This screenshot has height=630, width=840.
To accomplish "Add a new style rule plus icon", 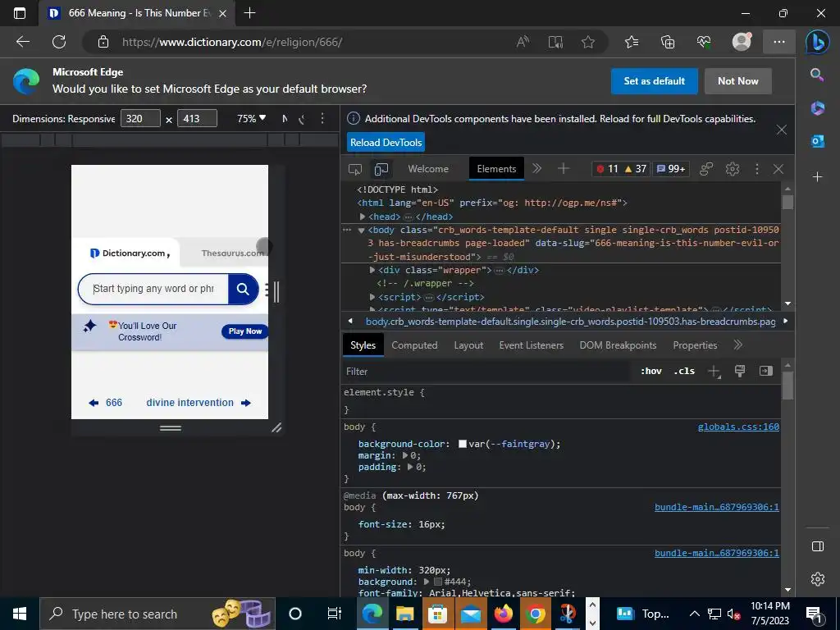I will 714,372.
